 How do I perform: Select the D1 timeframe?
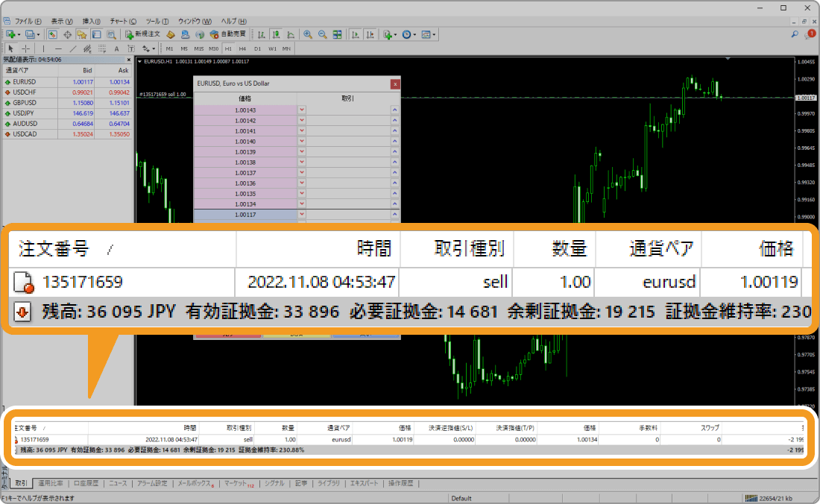coord(257,48)
